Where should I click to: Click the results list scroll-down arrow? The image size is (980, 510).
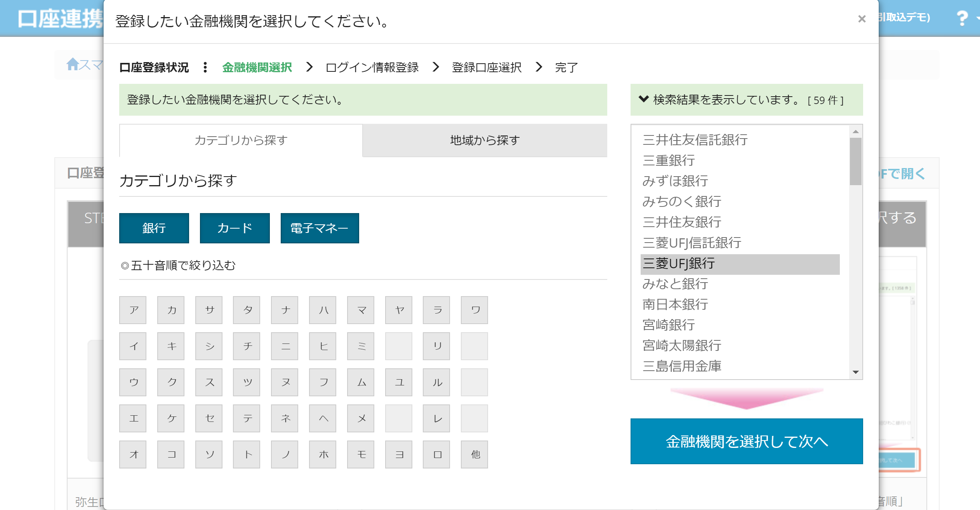point(855,372)
